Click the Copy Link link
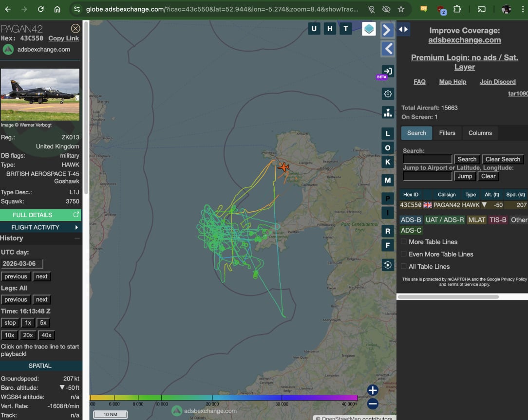 (x=63, y=38)
